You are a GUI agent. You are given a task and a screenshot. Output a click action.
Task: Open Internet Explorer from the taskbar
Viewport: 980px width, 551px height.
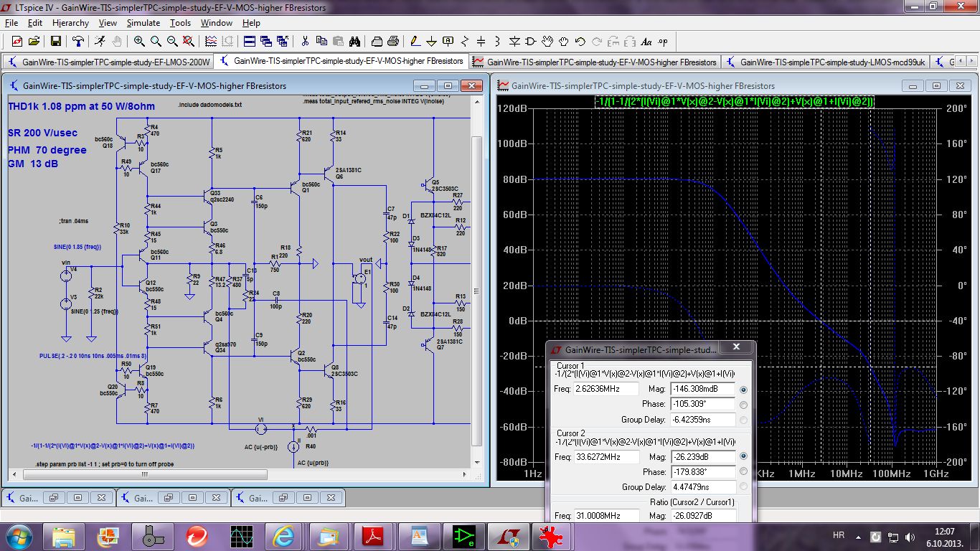(x=283, y=535)
